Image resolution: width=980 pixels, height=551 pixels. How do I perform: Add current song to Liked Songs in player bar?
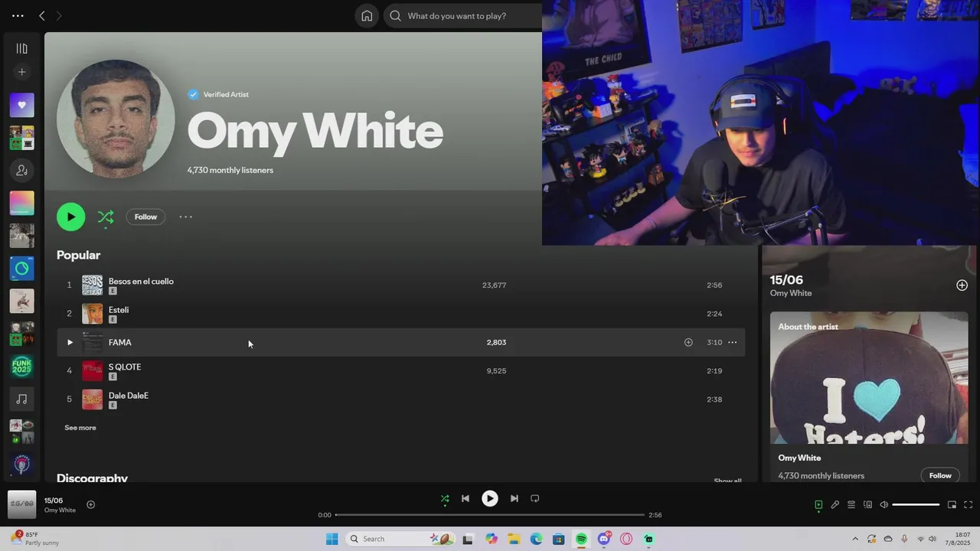pos(90,504)
